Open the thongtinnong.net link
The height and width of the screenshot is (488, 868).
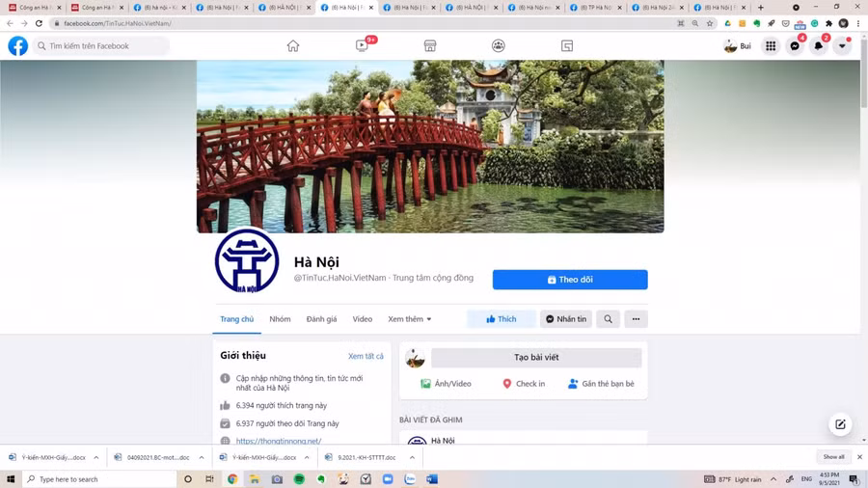(x=279, y=441)
